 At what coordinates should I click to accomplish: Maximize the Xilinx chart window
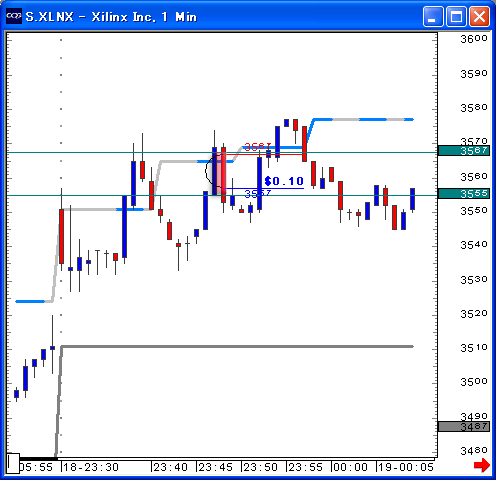coord(456,16)
